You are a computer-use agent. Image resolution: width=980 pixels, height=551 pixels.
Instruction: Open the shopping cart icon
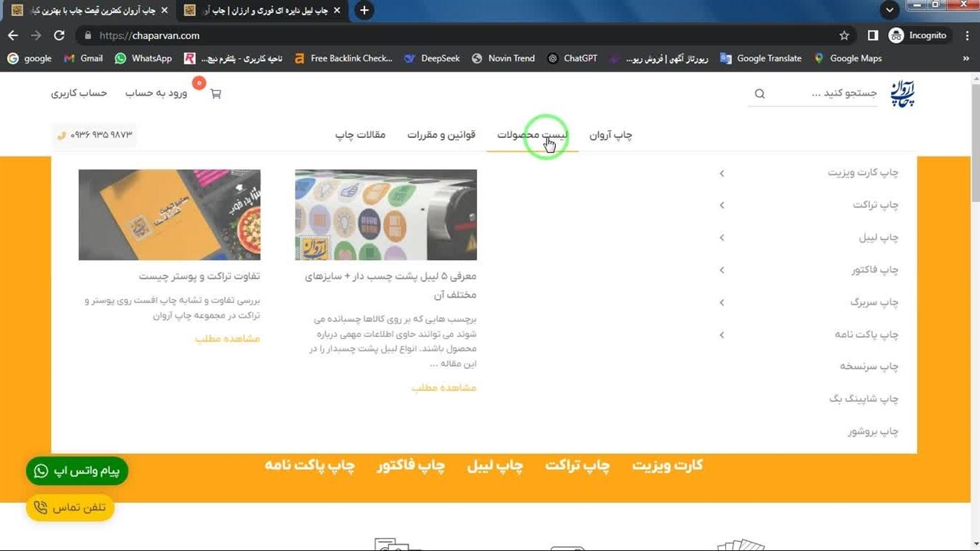coord(215,94)
